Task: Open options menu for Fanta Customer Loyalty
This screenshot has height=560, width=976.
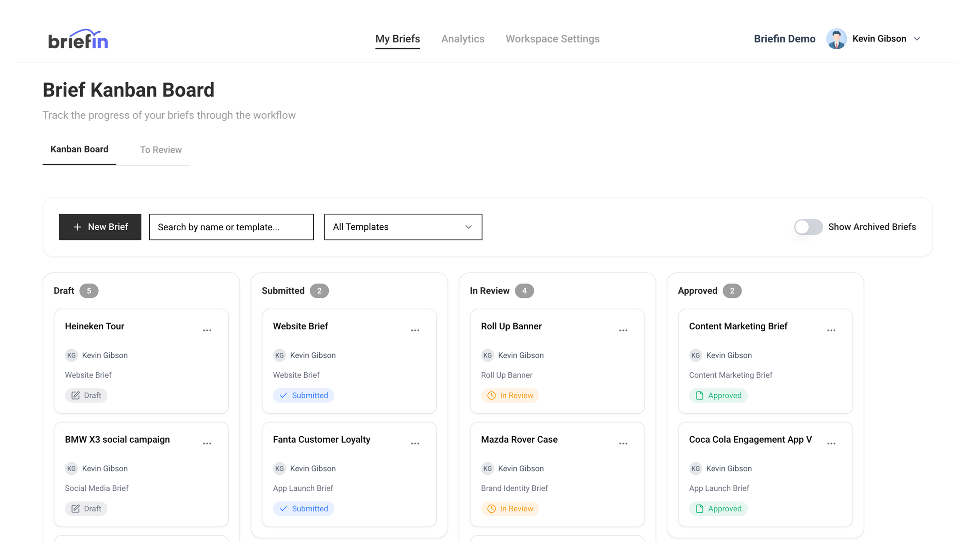Action: click(x=415, y=443)
